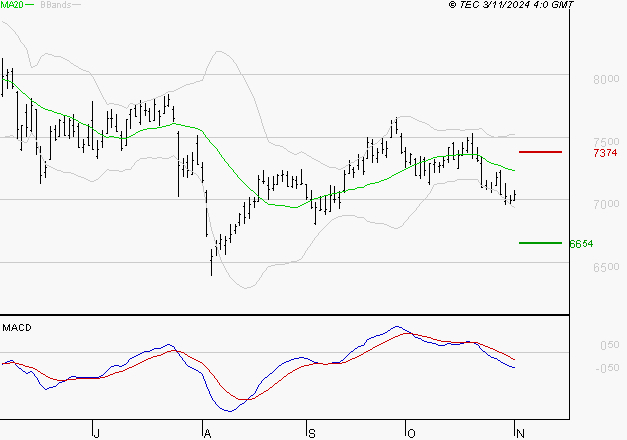
Task: Click the red resistance level line
Action: (540, 152)
